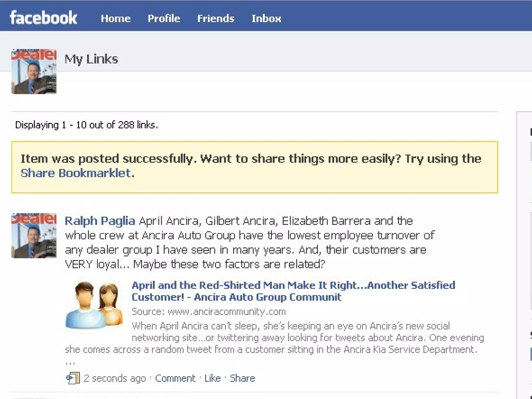Viewport: 532px width, 399px height.
Task: Click Comment under the post
Action: pyautogui.click(x=175, y=378)
